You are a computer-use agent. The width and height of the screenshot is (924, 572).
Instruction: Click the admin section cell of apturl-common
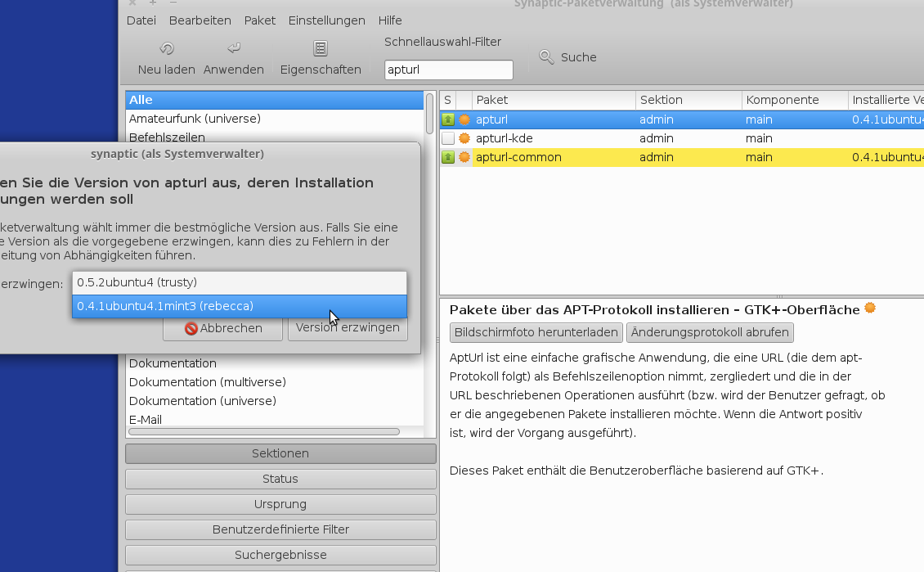click(x=657, y=157)
